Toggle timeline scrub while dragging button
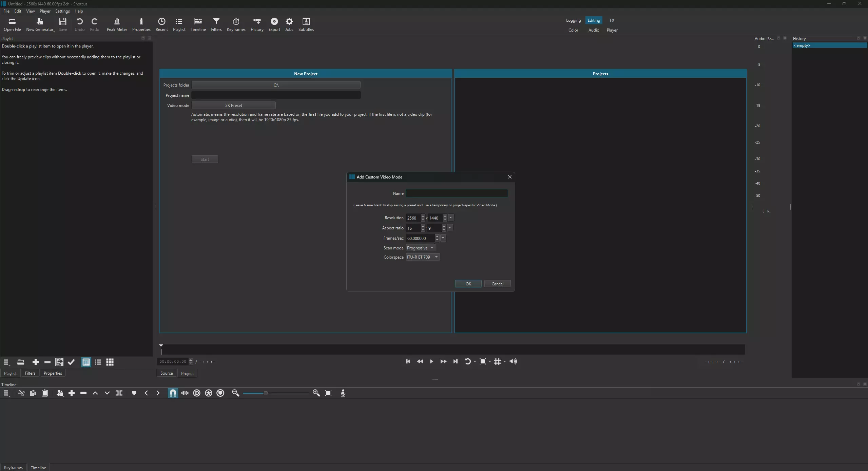This screenshot has height=471, width=868. (185, 393)
